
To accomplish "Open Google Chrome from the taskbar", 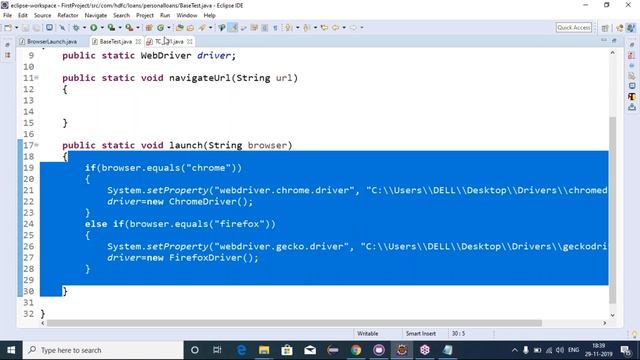I will click(356, 350).
